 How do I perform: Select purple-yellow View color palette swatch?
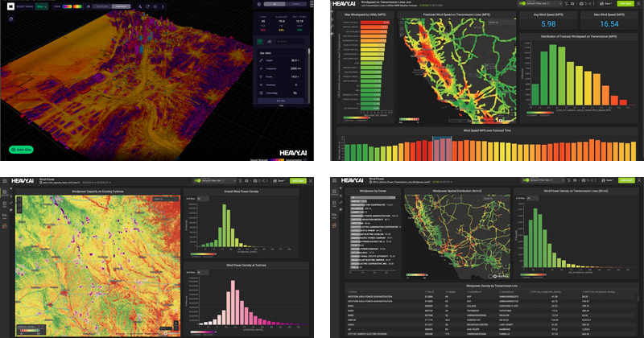[67, 6]
